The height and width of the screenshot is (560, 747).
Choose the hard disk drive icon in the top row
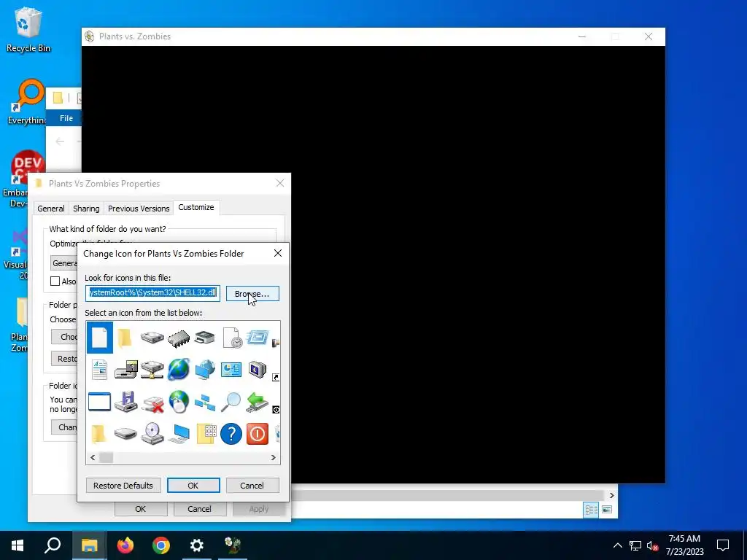pyautogui.click(x=152, y=338)
